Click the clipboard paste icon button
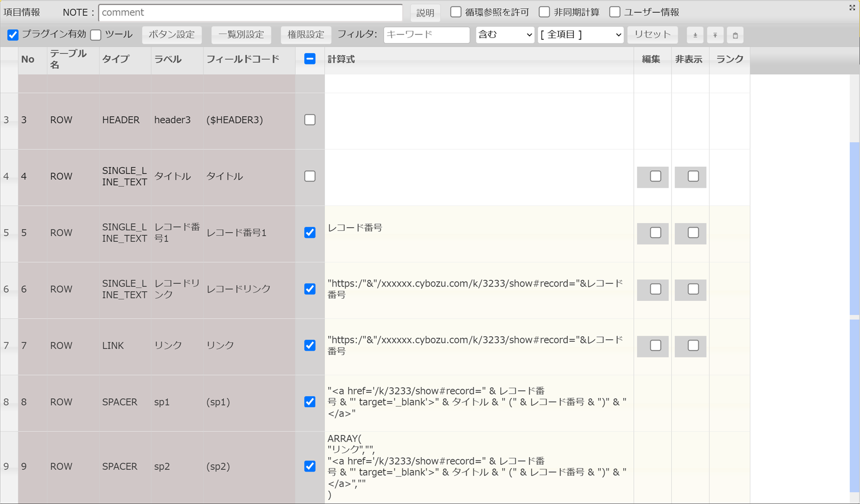 735,35
